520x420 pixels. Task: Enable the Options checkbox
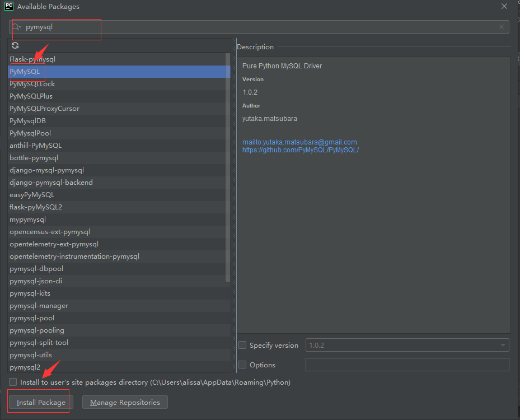click(242, 365)
